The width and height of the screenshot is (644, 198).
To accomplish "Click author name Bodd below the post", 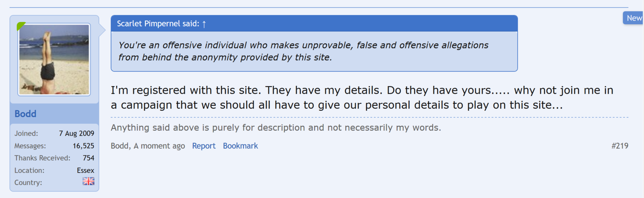I will (x=120, y=146).
